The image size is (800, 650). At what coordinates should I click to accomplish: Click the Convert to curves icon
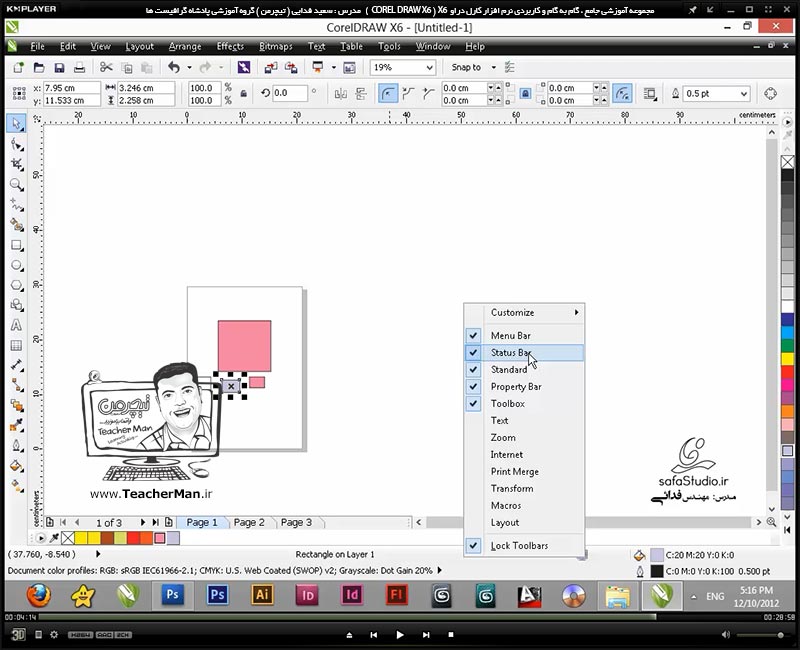click(770, 94)
